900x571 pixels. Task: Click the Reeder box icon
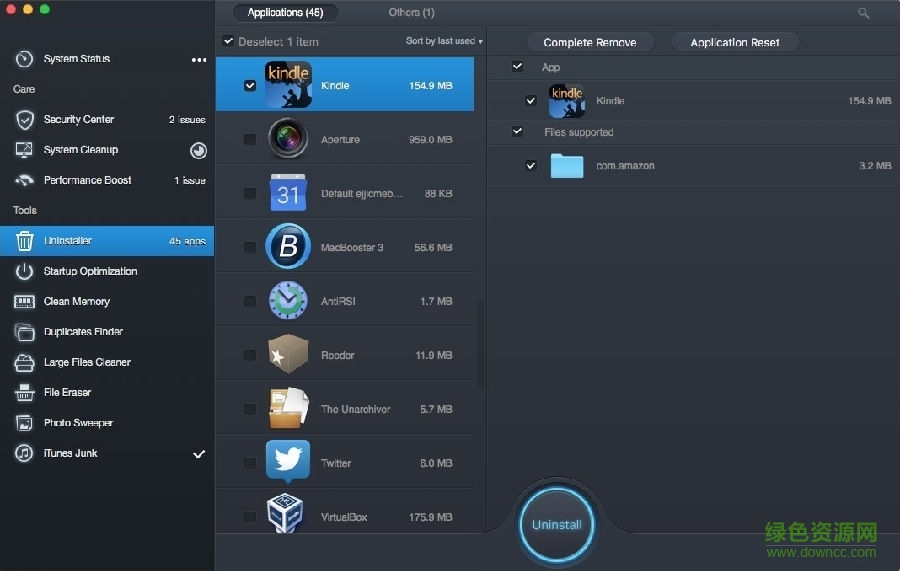tap(288, 354)
